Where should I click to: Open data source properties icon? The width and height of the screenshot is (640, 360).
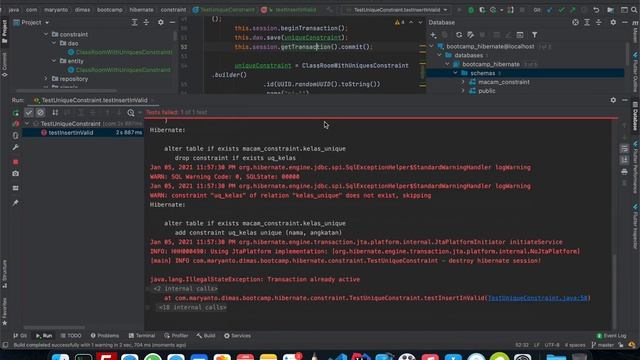471,35
